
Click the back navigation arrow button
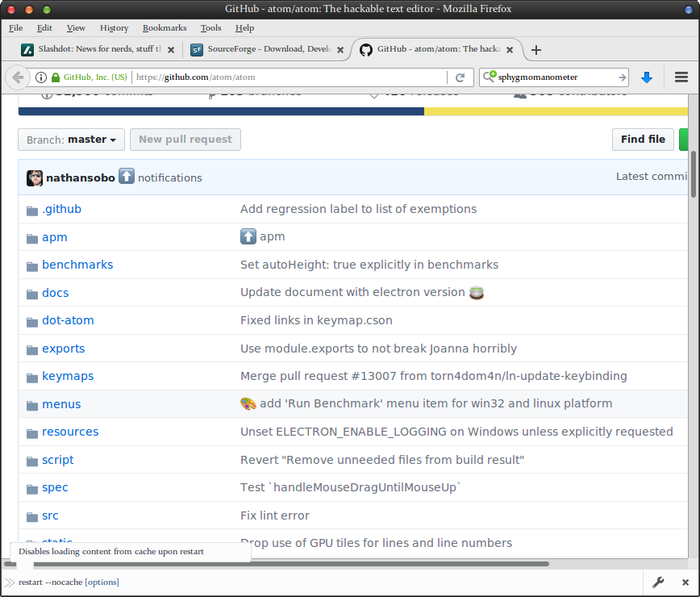[x=18, y=77]
